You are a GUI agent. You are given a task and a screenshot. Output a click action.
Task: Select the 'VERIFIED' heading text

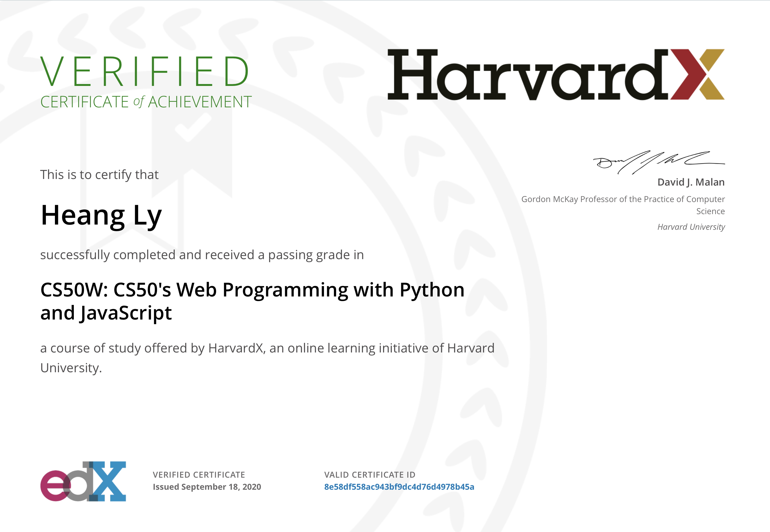click(x=145, y=71)
